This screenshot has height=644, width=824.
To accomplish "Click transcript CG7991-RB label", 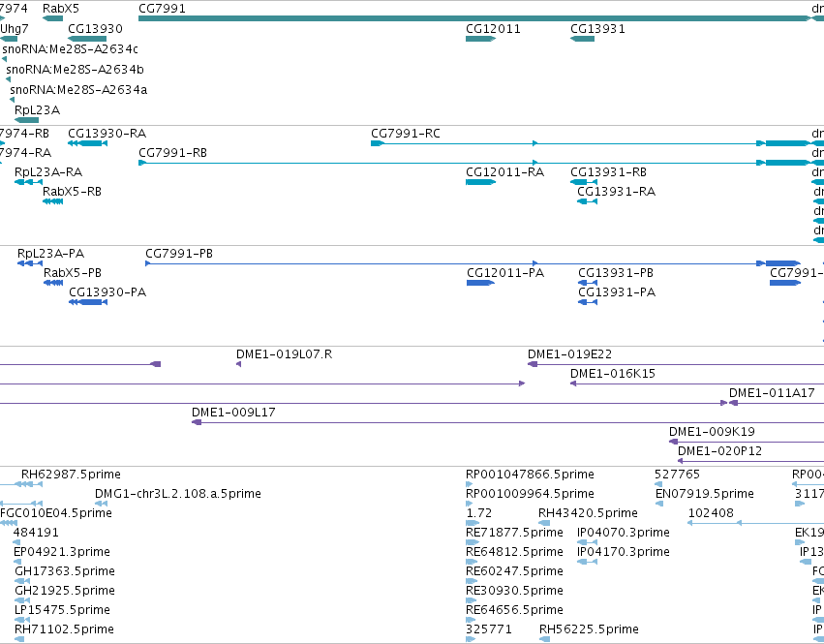I will click(173, 152).
